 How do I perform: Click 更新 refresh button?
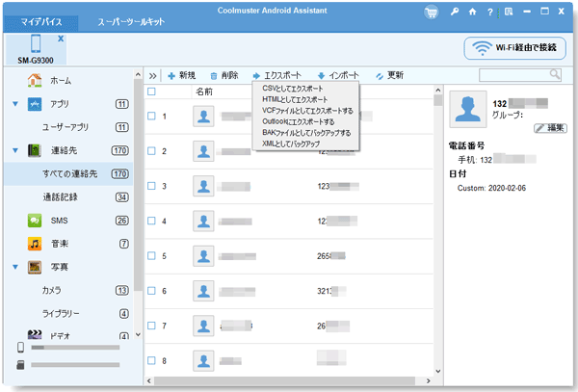[389, 75]
